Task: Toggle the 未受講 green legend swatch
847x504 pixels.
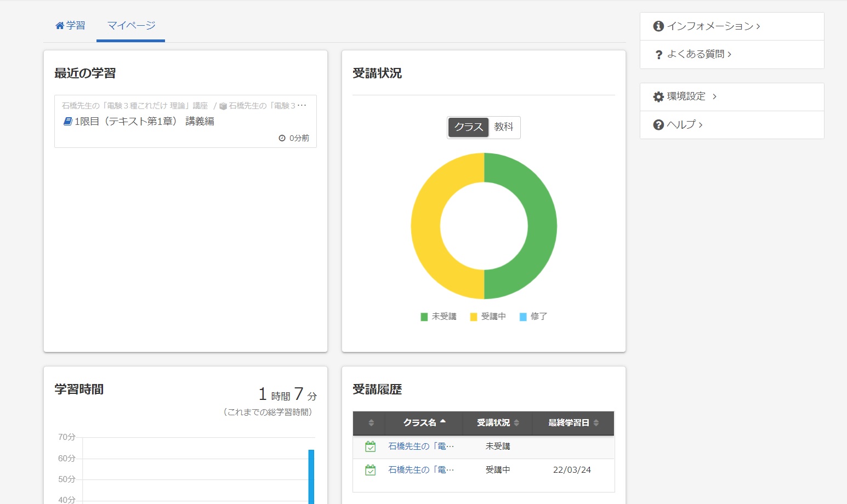Action: (x=424, y=317)
